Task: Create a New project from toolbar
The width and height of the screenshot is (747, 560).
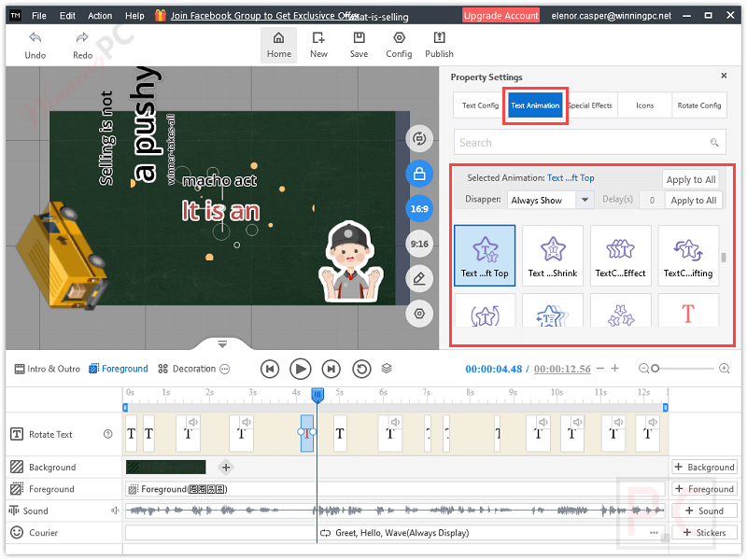Action: point(318,45)
